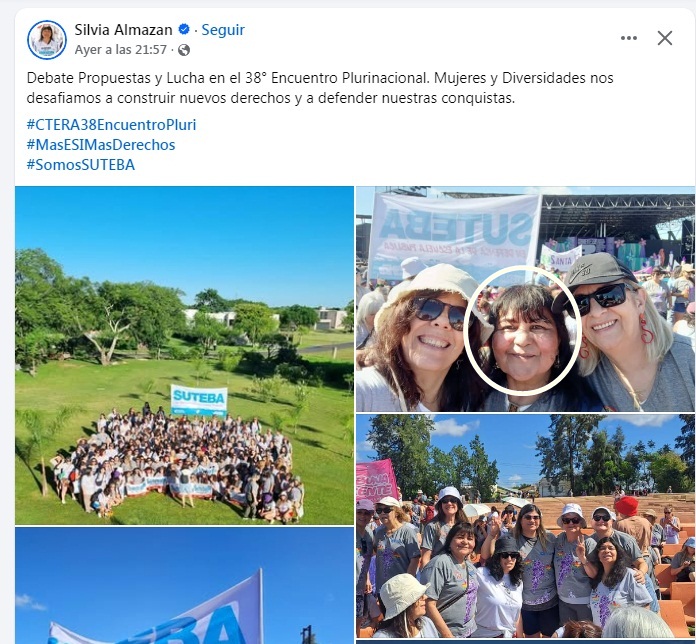Open the three-dot post options menu

pos(629,38)
